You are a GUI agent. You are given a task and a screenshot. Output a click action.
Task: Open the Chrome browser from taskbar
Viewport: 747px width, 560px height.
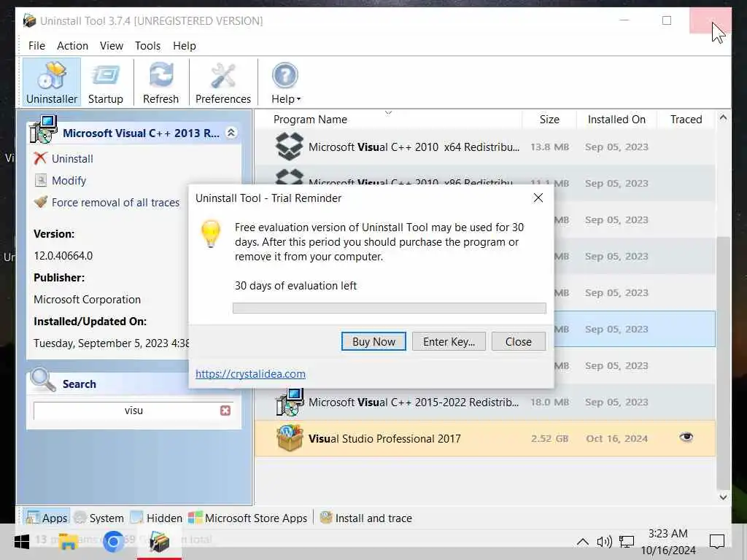113,542
